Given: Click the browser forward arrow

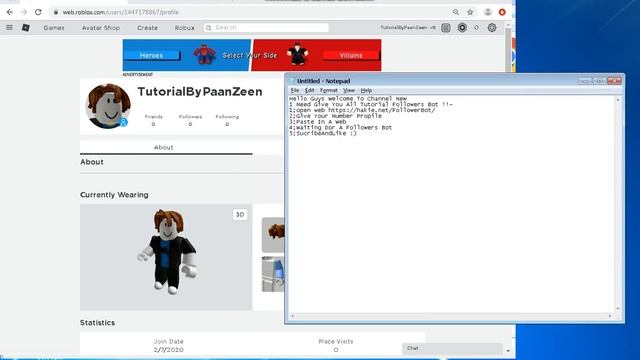Looking at the screenshot, I should [24, 12].
